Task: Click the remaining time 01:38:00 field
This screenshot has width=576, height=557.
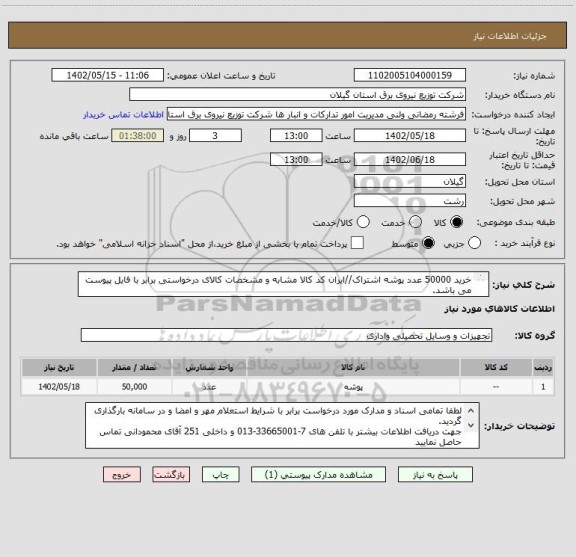Action: [138, 136]
